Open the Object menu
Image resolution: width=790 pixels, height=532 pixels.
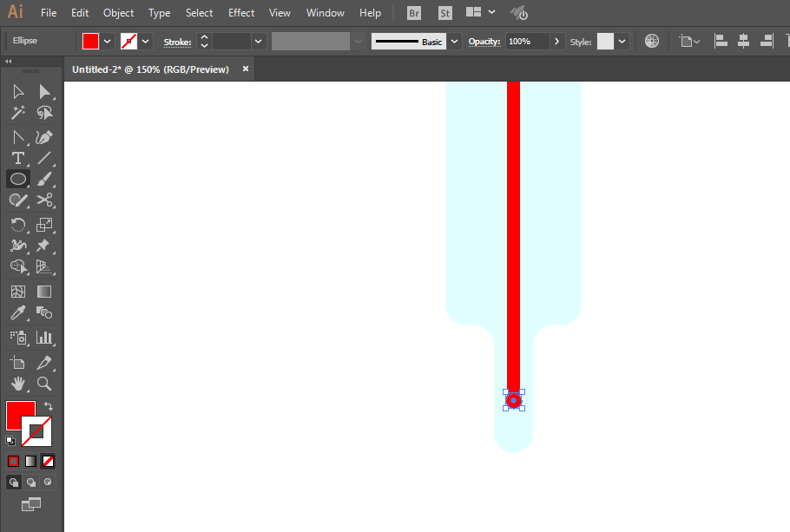tap(118, 13)
